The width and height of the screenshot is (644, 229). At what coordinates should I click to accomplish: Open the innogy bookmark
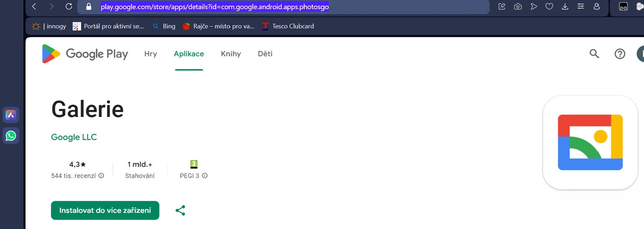49,26
